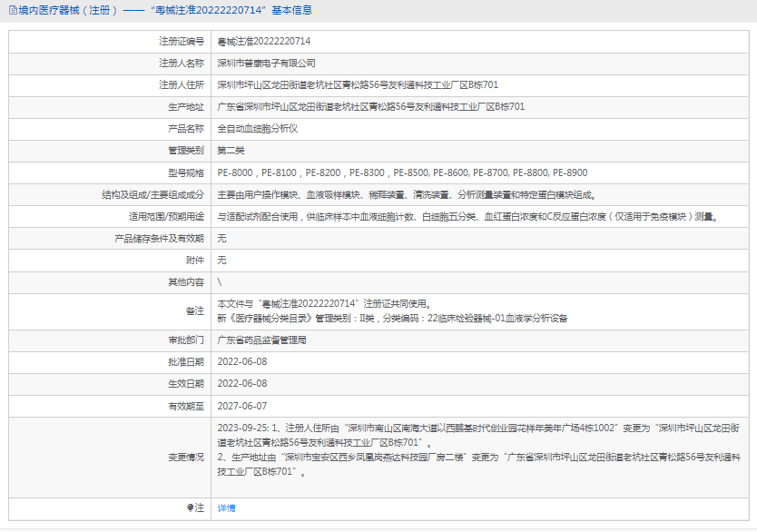Viewport: 757px width, 532px height.
Task: Click the 型号规格 label
Action: [x=186, y=172]
